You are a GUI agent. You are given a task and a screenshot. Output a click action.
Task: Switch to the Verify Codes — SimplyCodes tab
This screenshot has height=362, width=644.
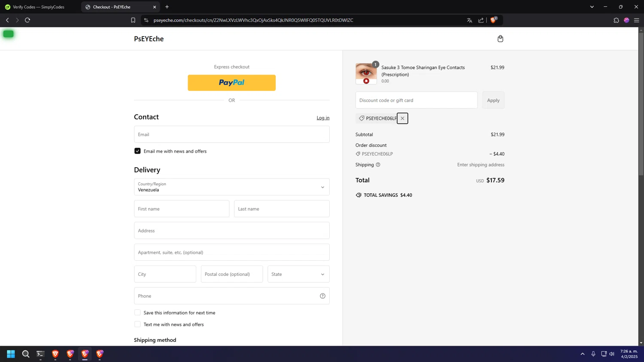coord(39,7)
